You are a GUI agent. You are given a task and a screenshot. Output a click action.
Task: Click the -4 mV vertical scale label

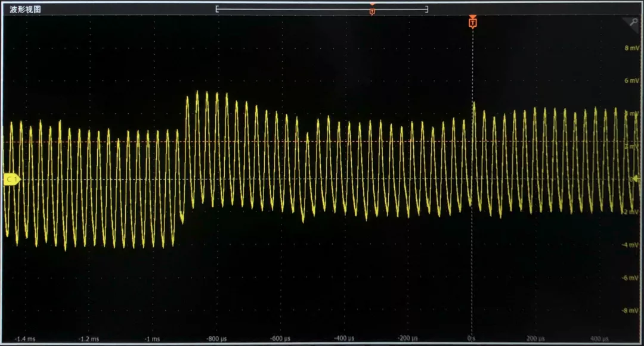click(630, 245)
